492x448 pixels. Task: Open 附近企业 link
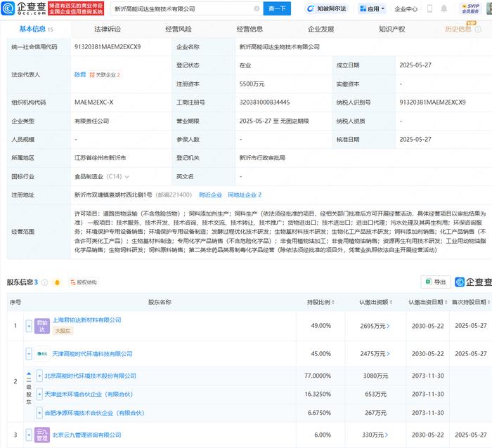[210, 195]
